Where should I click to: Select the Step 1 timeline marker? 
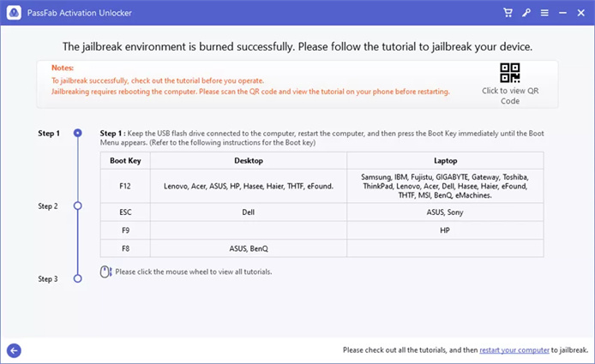pyautogui.click(x=78, y=134)
